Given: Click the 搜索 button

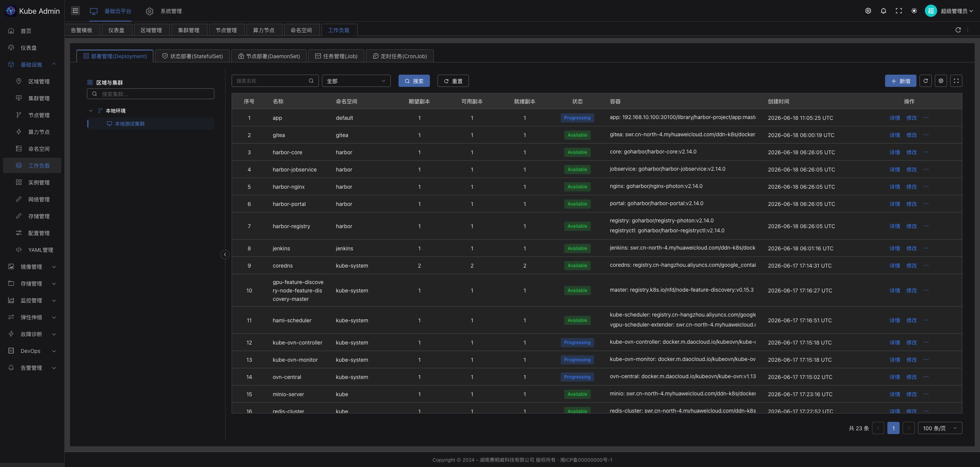Looking at the screenshot, I should [414, 81].
